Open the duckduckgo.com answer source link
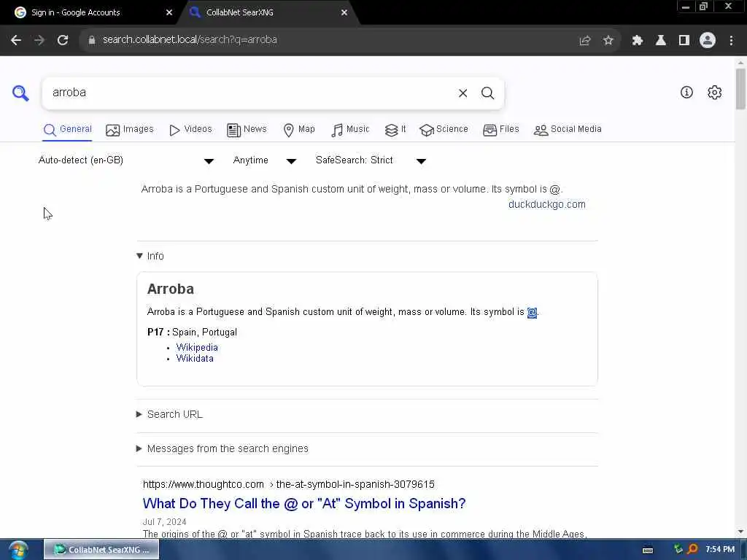The width and height of the screenshot is (747, 560). (x=547, y=204)
